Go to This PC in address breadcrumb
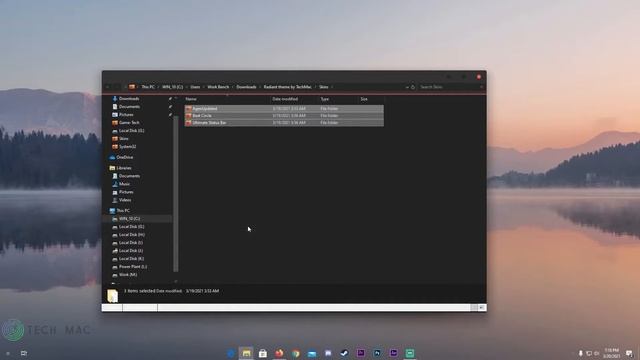 (148, 87)
